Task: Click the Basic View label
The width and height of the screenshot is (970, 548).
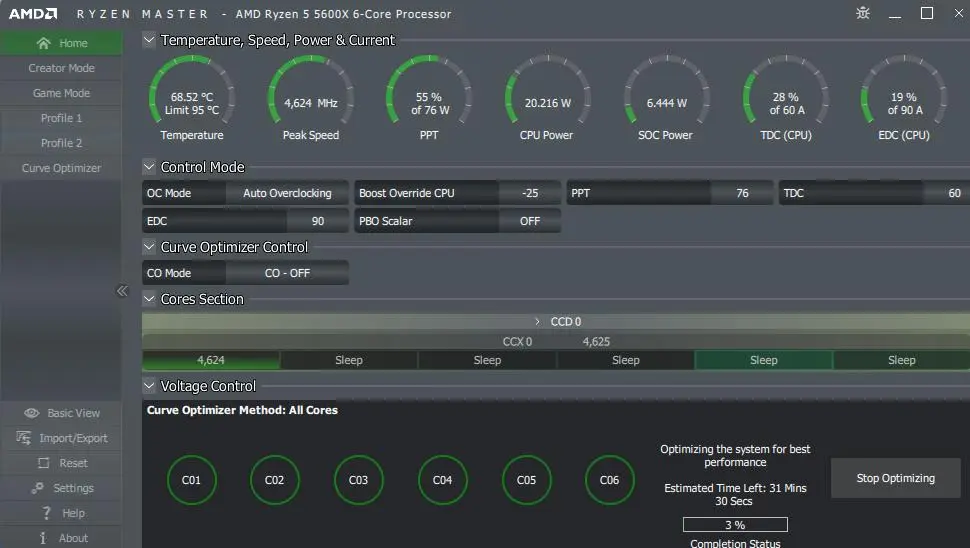Action: click(x=74, y=413)
